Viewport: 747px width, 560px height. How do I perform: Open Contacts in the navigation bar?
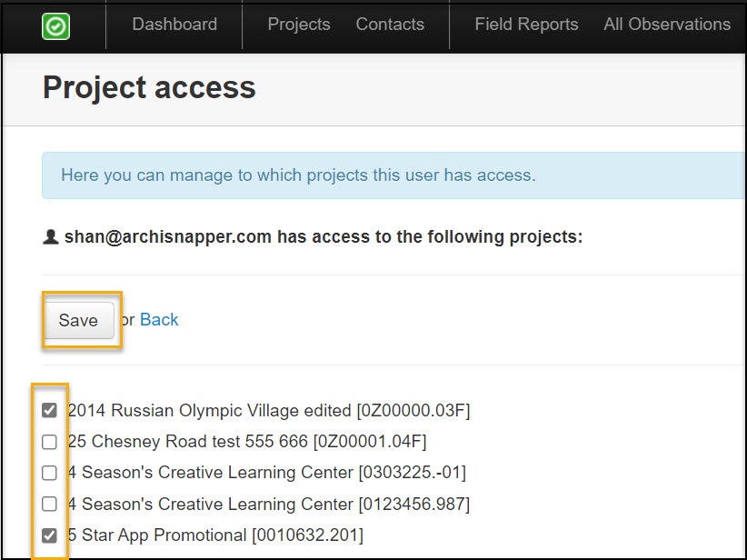[x=390, y=25]
